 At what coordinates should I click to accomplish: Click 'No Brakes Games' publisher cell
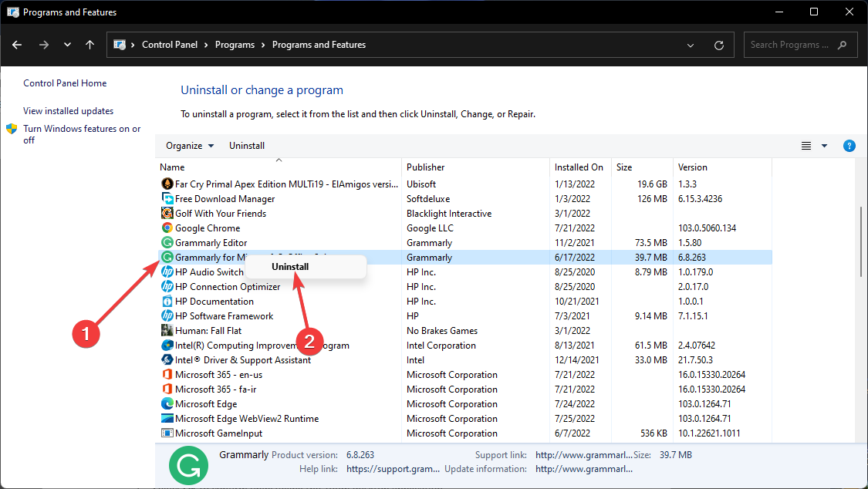[442, 331]
